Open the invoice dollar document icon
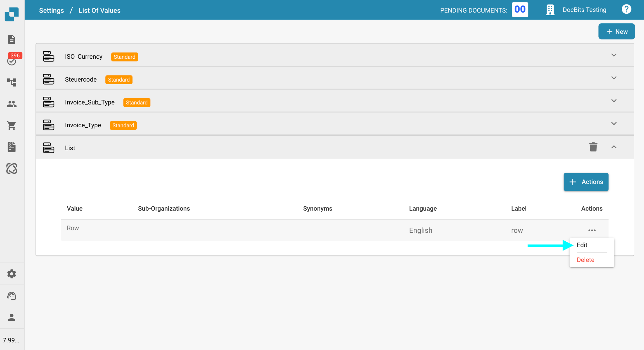644x350 pixels. tap(12, 147)
